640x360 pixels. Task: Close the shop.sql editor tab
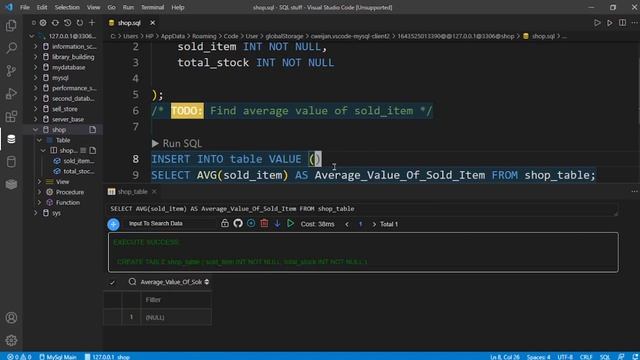152,23
